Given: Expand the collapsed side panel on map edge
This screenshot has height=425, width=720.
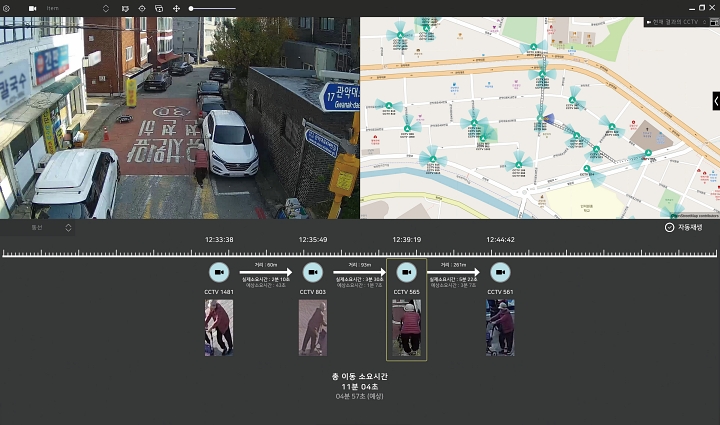Looking at the screenshot, I should click(715, 101).
